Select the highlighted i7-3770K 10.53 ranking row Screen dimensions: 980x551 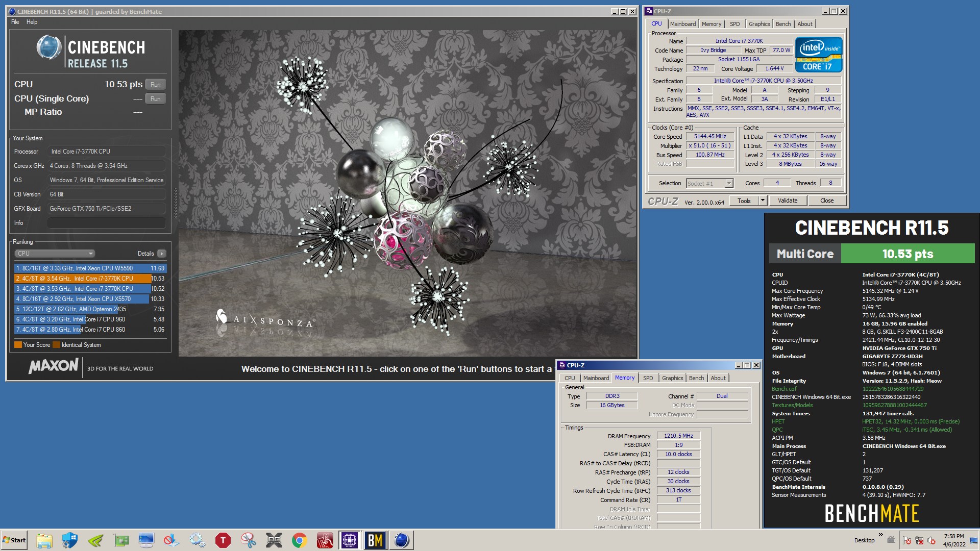(x=90, y=279)
